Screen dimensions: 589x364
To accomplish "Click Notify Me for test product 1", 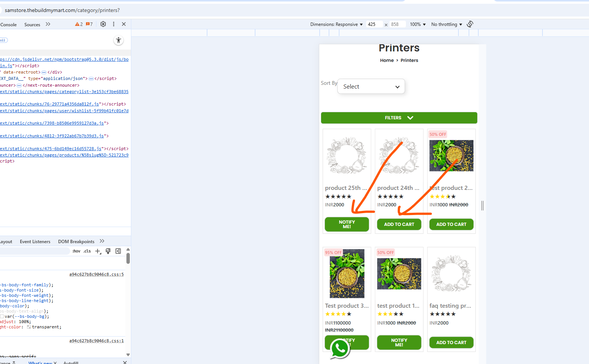I will (x=399, y=343).
